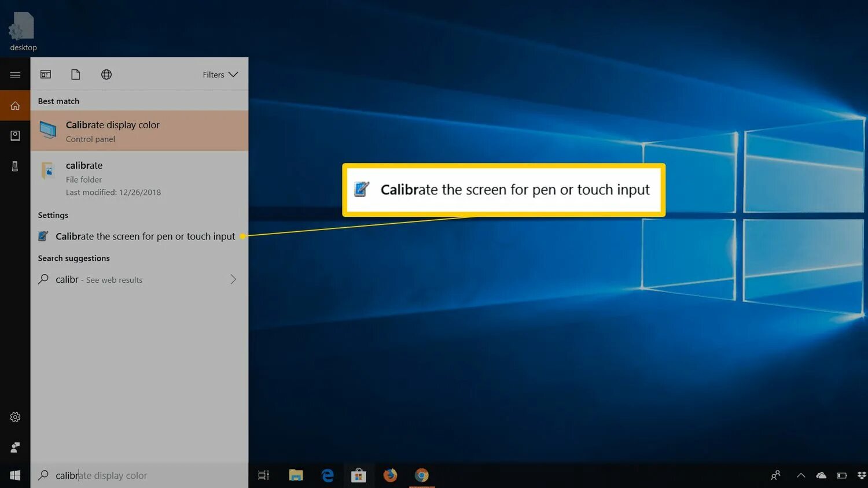Click the Feedback person icon in sidebar
The image size is (868, 488).
tap(15, 447)
